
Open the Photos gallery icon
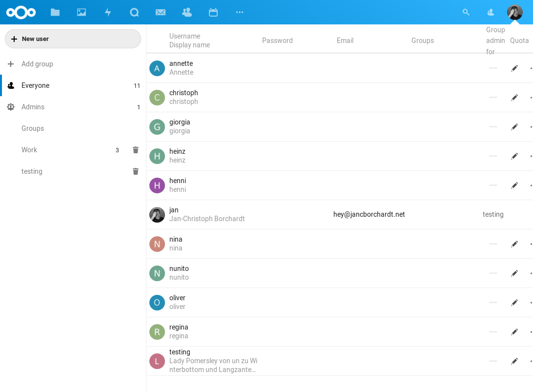click(82, 13)
